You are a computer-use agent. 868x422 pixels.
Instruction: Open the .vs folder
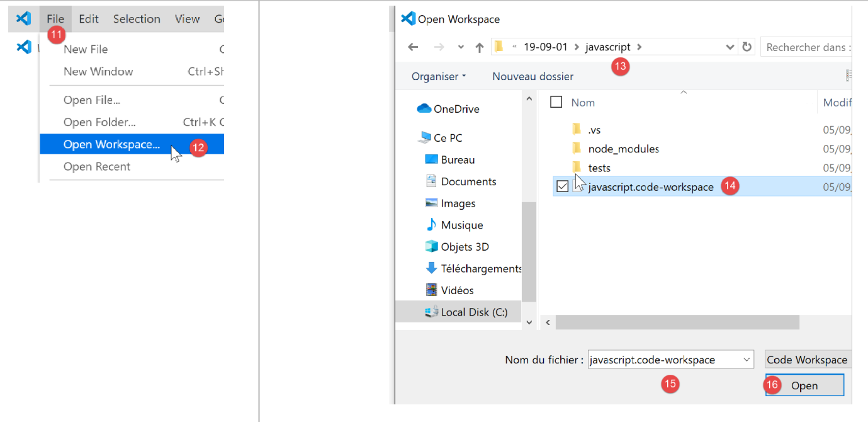pyautogui.click(x=594, y=130)
